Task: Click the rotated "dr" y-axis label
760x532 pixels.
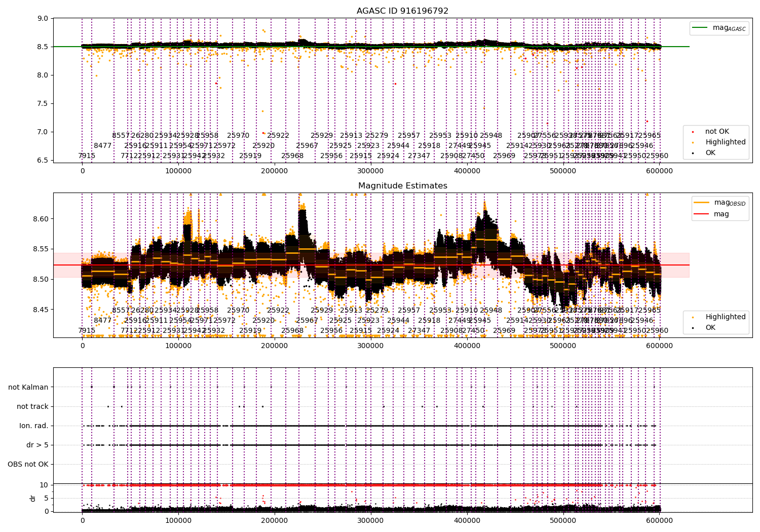Action: click(x=33, y=498)
